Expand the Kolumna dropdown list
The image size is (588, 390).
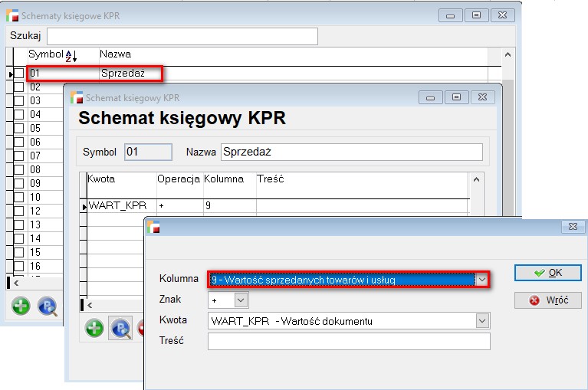(x=481, y=280)
